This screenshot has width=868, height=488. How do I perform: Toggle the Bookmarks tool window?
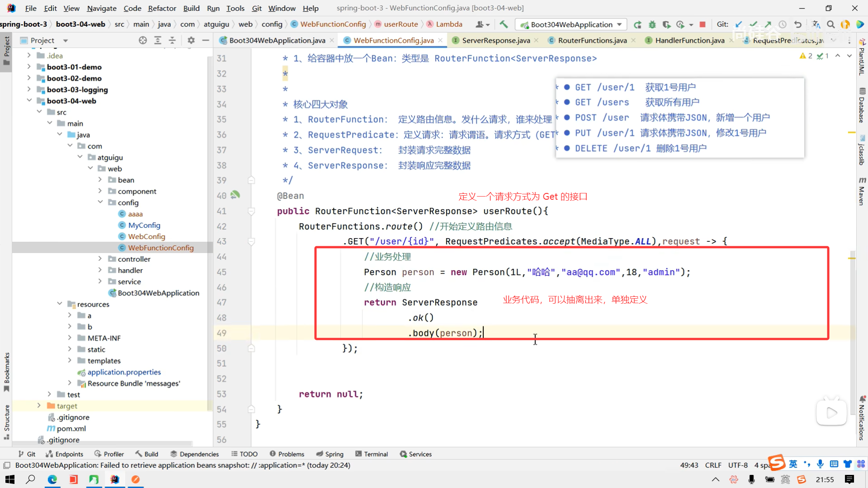(x=6, y=371)
